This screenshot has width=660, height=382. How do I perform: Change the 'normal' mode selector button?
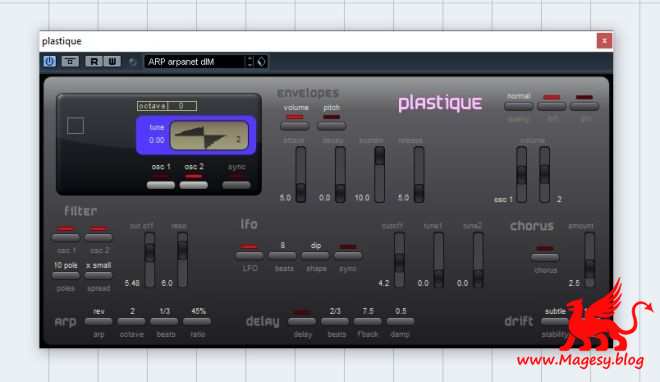coord(519,106)
